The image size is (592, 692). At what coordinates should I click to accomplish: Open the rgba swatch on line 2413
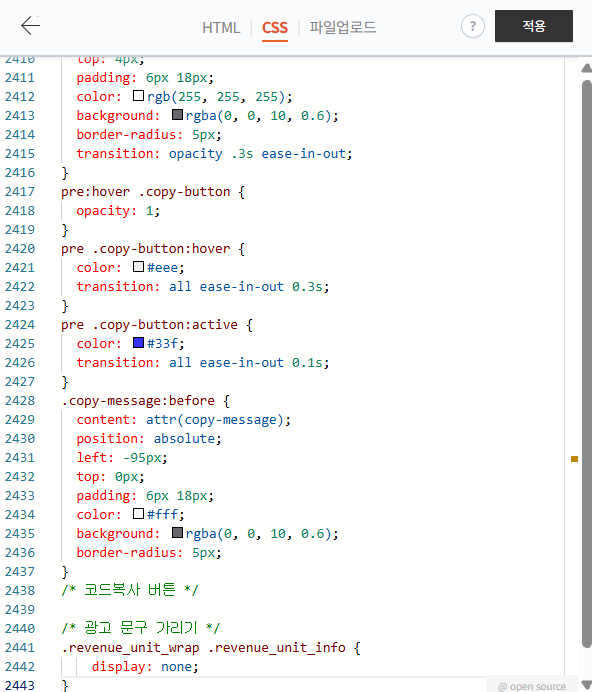(x=177, y=115)
